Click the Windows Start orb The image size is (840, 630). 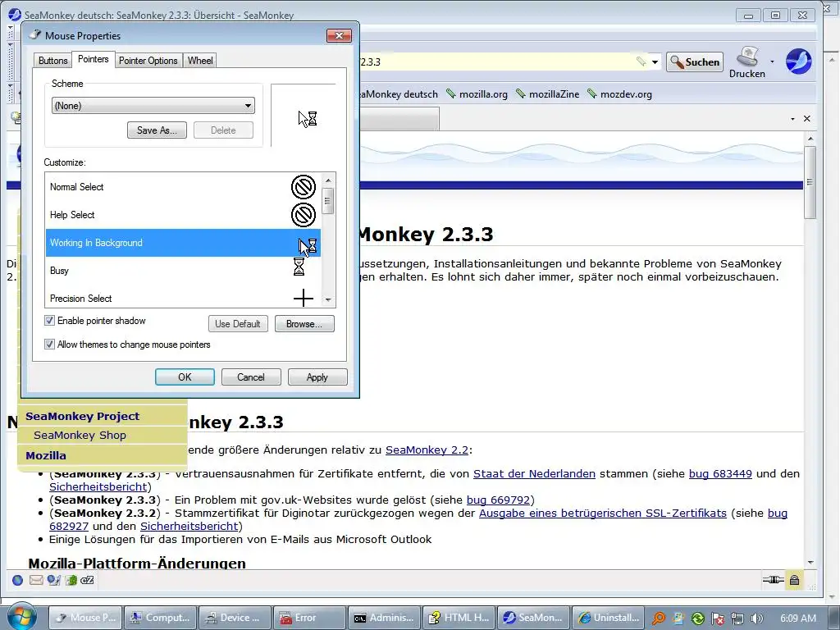click(x=22, y=617)
